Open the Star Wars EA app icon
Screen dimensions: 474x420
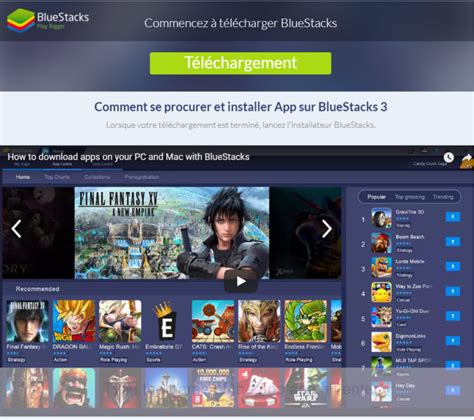pos(305,388)
